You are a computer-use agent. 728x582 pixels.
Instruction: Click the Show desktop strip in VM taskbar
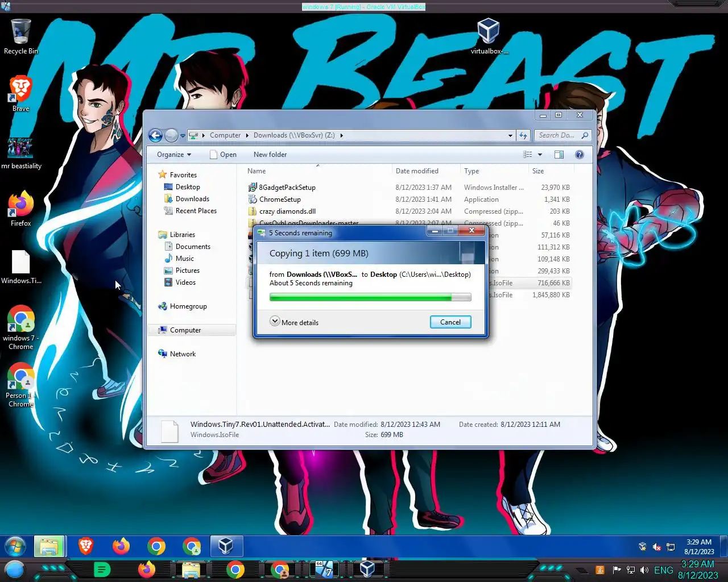[724, 547]
